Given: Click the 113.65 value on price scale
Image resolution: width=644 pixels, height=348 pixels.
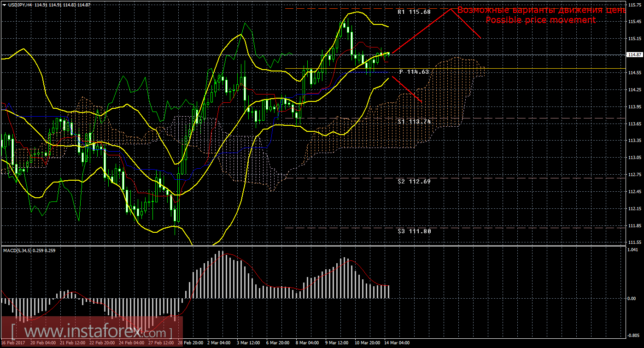Looking at the screenshot, I should coord(635,124).
